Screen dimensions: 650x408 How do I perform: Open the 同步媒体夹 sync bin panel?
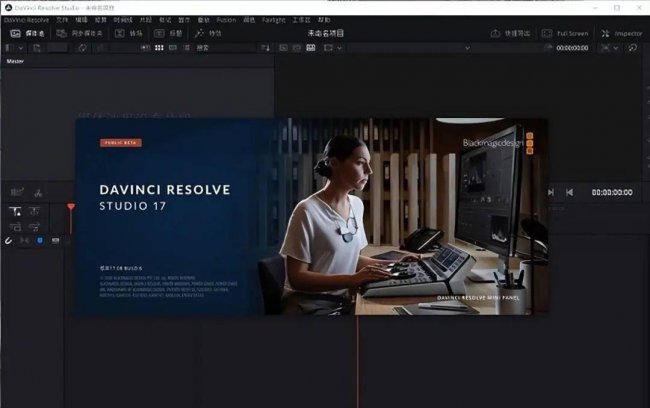tap(79, 34)
